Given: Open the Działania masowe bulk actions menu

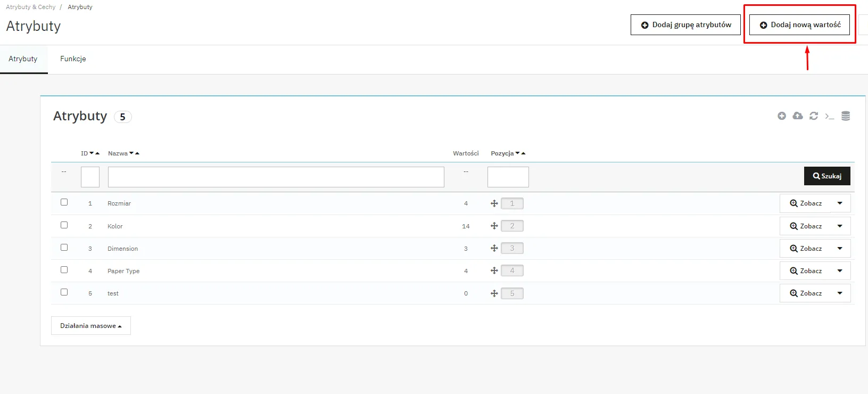Looking at the screenshot, I should [x=90, y=326].
